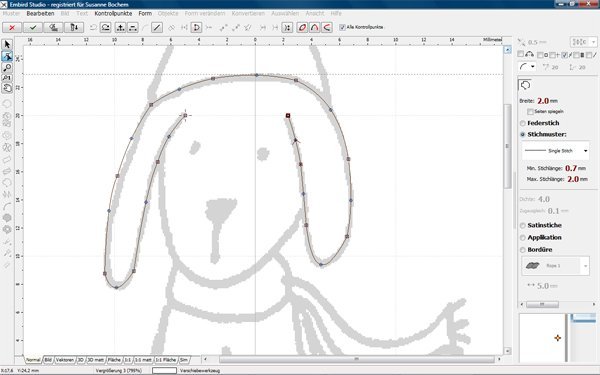This screenshot has height=375, width=600.
Task: Select the 1:1 zoom tool
Action: [x=7, y=78]
